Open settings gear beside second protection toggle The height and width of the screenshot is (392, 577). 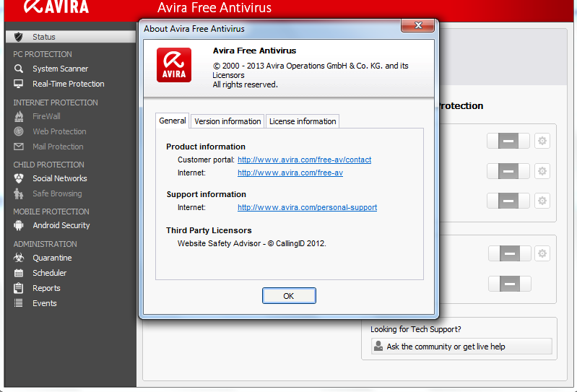[x=542, y=171]
